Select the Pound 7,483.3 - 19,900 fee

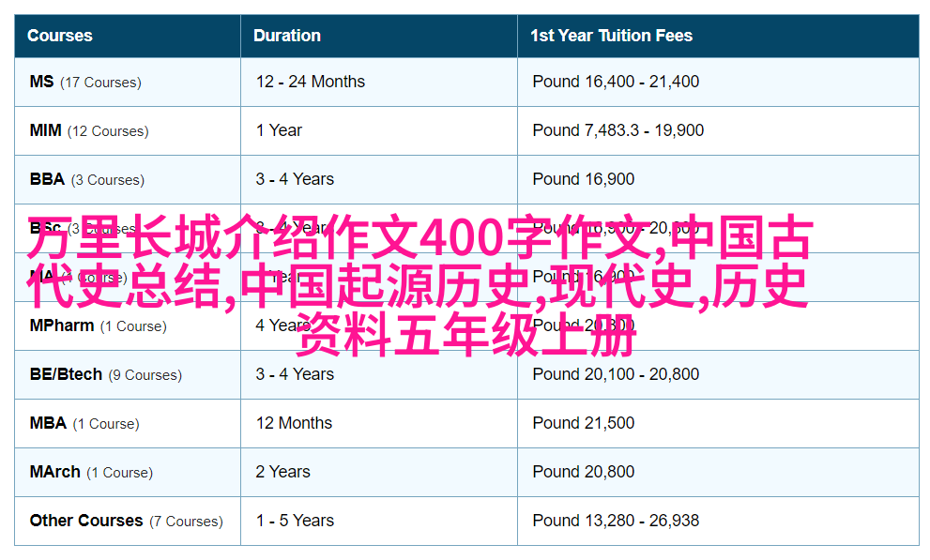tap(617, 130)
